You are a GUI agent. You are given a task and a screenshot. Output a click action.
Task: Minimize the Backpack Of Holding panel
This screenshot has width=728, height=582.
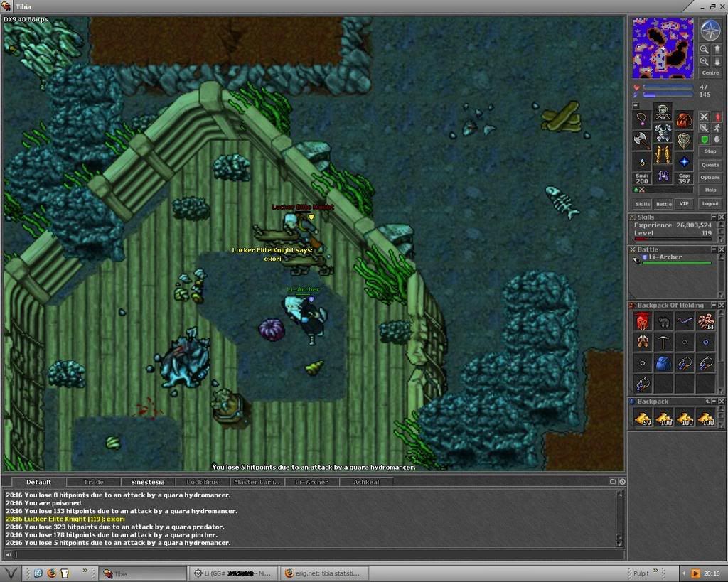714,306
